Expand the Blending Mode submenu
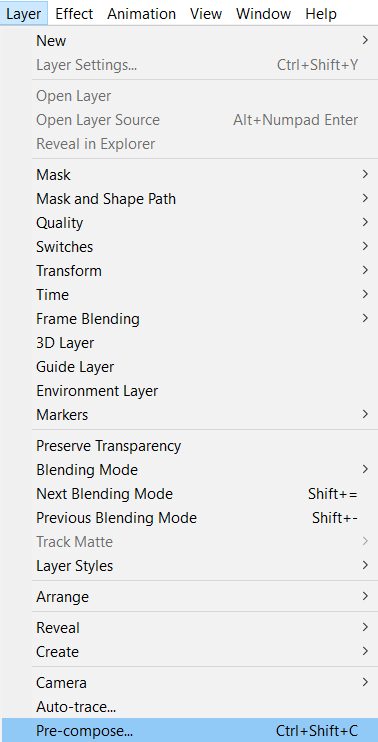 (189, 470)
